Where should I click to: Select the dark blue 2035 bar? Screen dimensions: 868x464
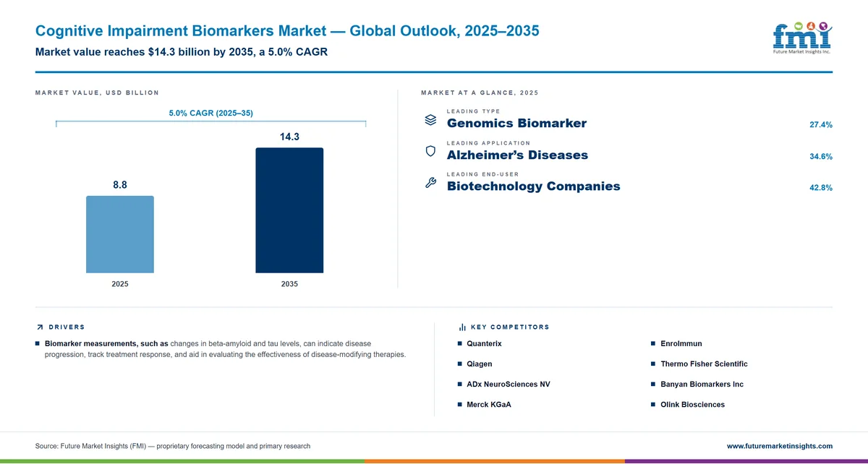coord(289,210)
